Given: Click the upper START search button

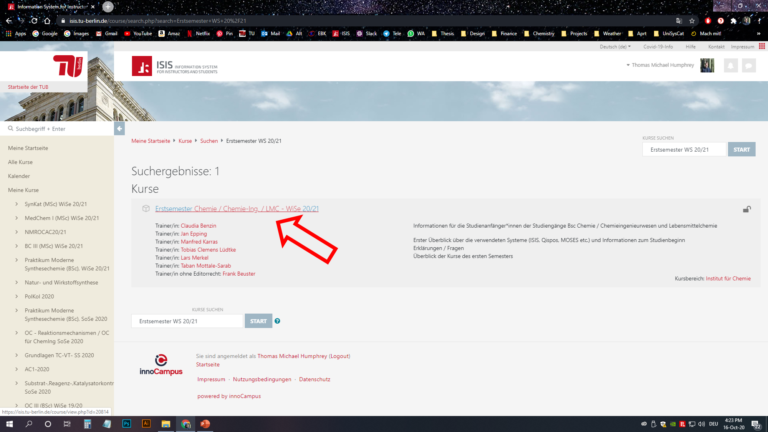Looking at the screenshot, I should point(742,149).
